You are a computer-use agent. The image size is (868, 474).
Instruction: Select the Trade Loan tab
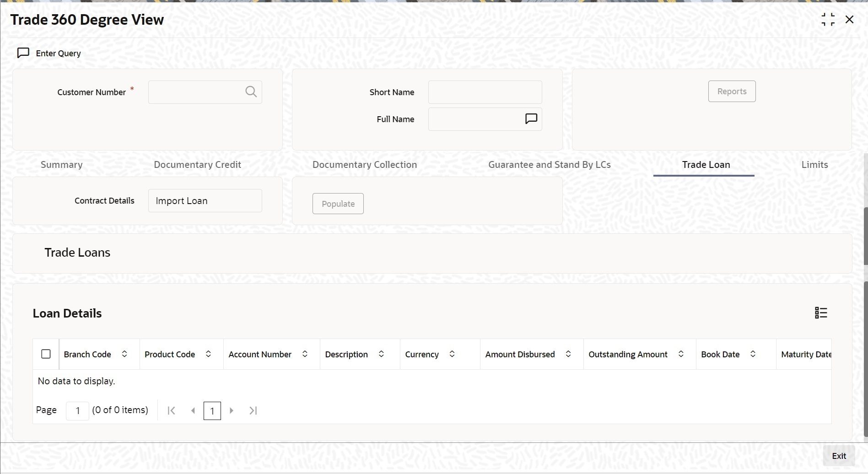coord(706,165)
